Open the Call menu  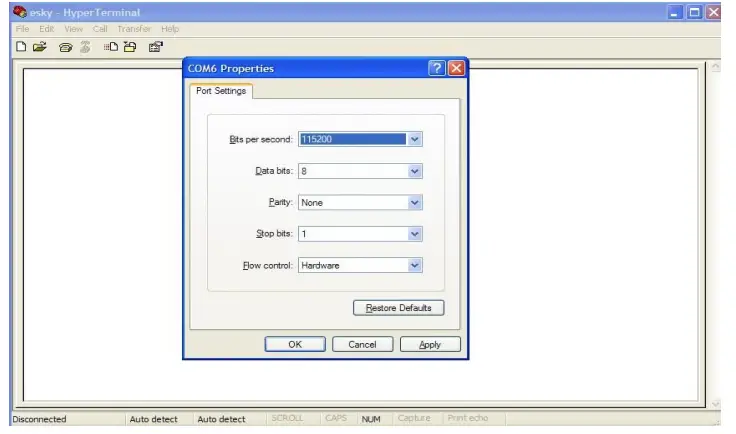[x=100, y=29]
